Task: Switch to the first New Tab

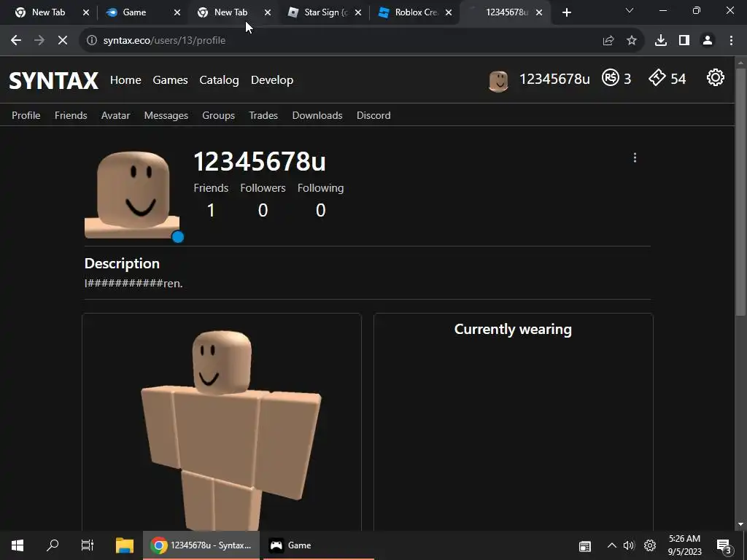Action: click(x=49, y=12)
